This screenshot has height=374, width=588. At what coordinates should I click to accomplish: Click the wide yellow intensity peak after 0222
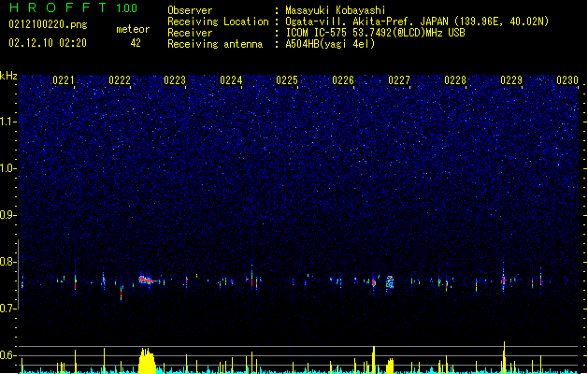point(147,361)
